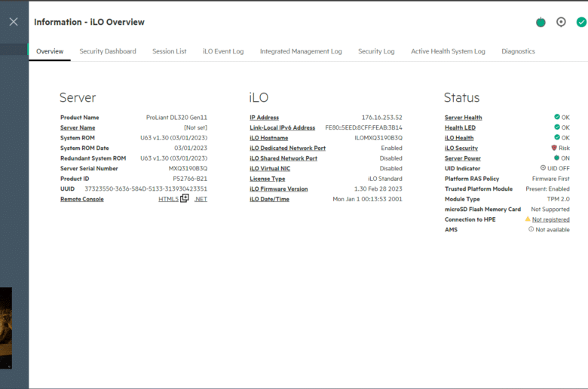This screenshot has height=389, width=588.
Task: Open the Session List tab
Action: coord(169,51)
